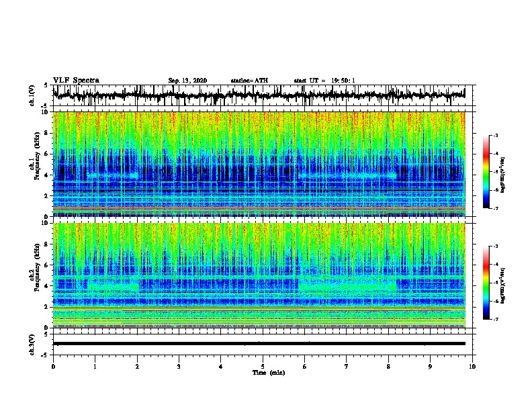Click the ch.1 spectrogram color bar
The image size is (532, 411).
pos(486,172)
